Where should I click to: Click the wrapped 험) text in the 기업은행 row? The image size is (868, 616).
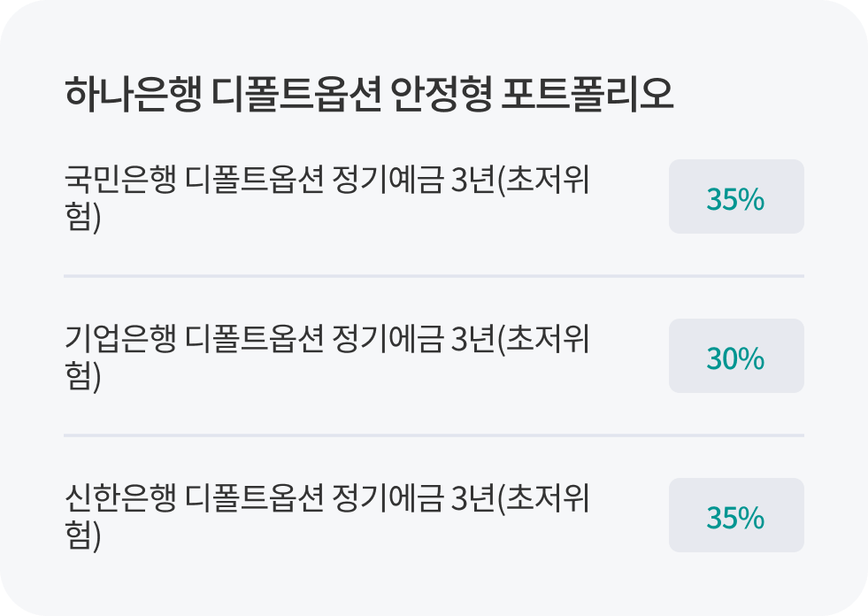pos(83,377)
